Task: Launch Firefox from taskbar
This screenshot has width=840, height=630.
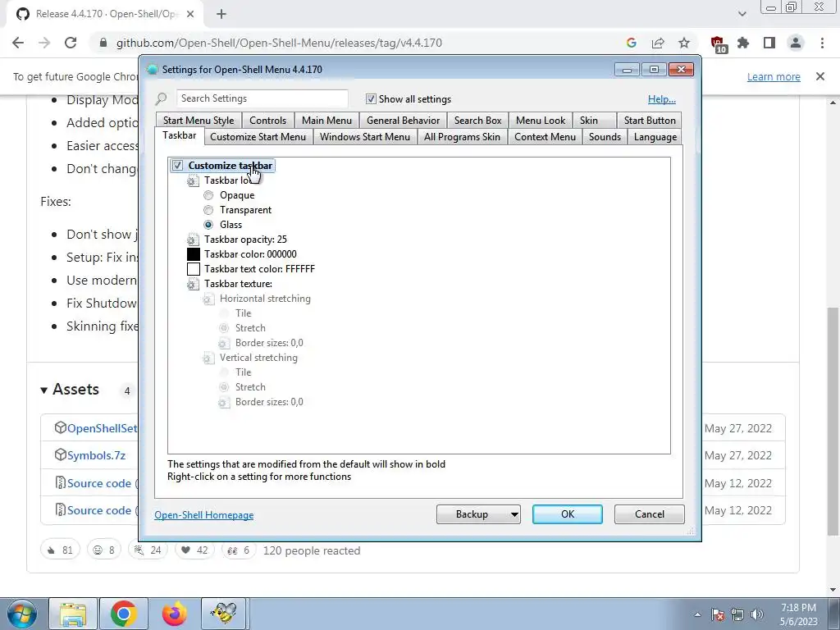Action: (174, 614)
